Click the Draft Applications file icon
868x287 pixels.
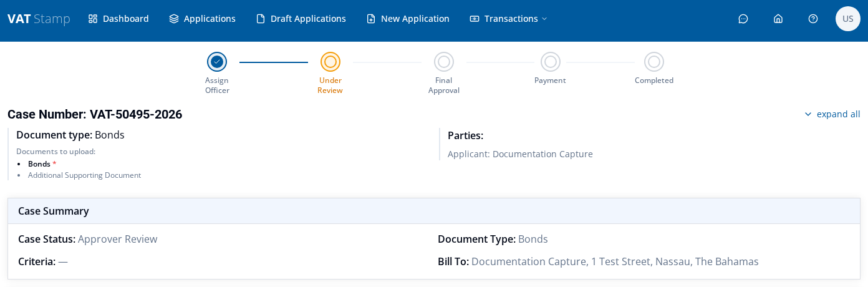(261, 19)
